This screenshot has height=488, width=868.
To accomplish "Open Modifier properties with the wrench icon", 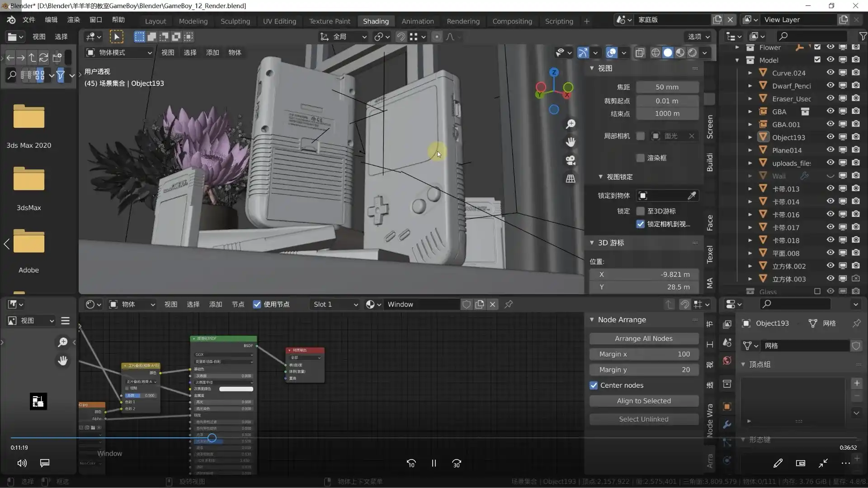I will 726,425.
